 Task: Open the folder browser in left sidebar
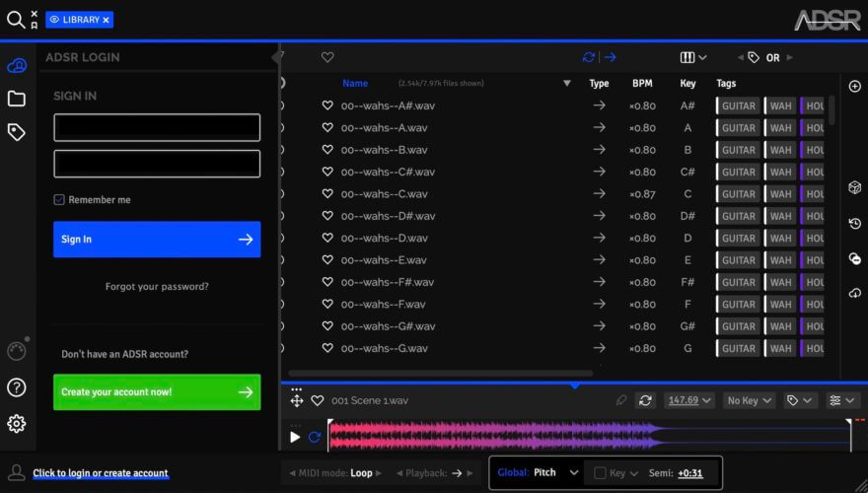(x=17, y=99)
